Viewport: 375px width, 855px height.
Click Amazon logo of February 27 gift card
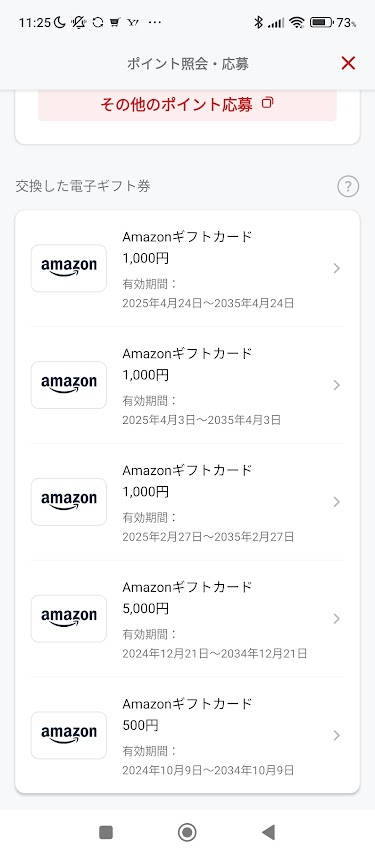(x=69, y=502)
